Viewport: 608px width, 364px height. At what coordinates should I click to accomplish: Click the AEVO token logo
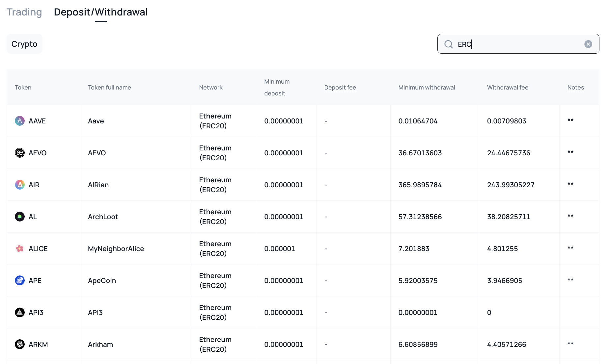[x=20, y=153]
